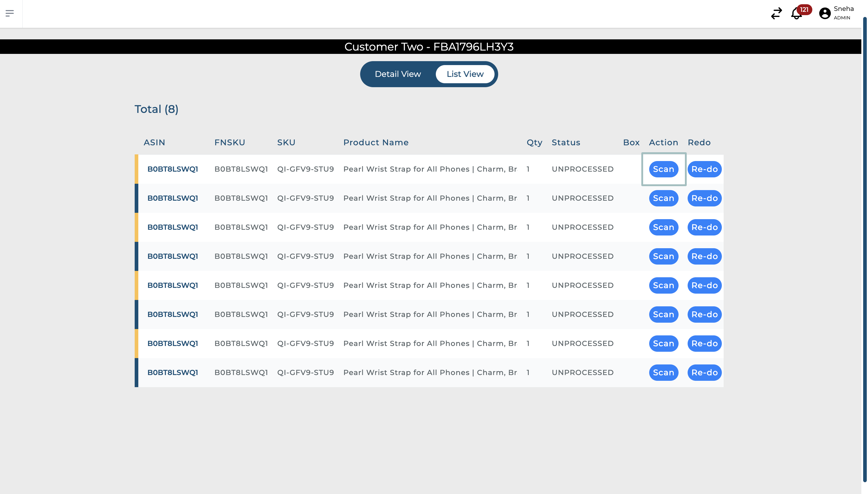868x494 pixels.
Task: Click the user profile avatar icon
Action: (x=825, y=14)
